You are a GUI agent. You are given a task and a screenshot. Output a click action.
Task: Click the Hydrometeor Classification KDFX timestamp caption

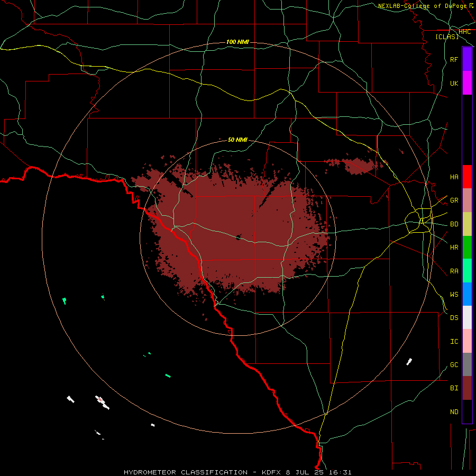[237, 472]
